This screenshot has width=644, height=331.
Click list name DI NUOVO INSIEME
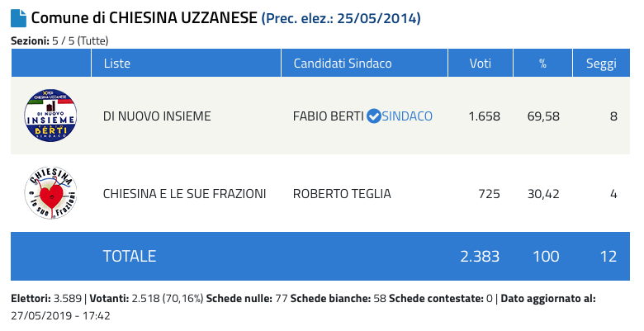click(157, 116)
